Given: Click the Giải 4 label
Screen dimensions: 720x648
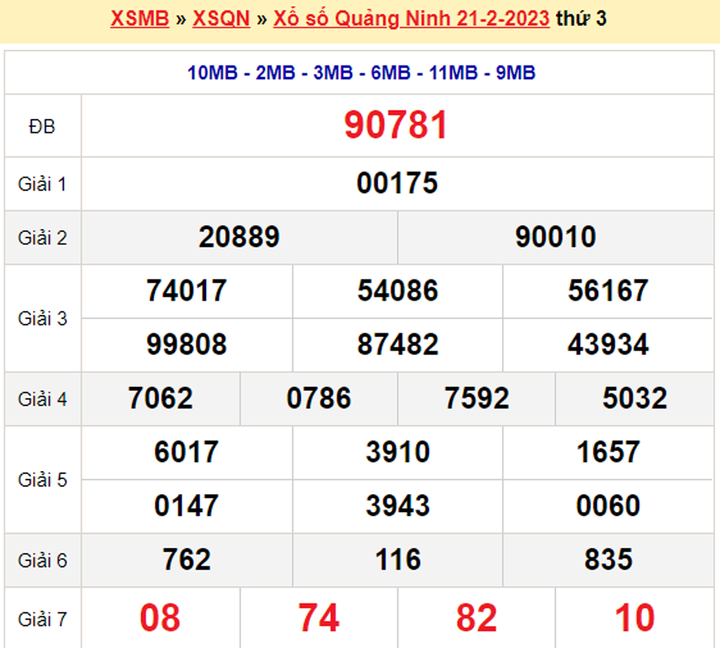Looking at the screenshot, I should 42,399.
